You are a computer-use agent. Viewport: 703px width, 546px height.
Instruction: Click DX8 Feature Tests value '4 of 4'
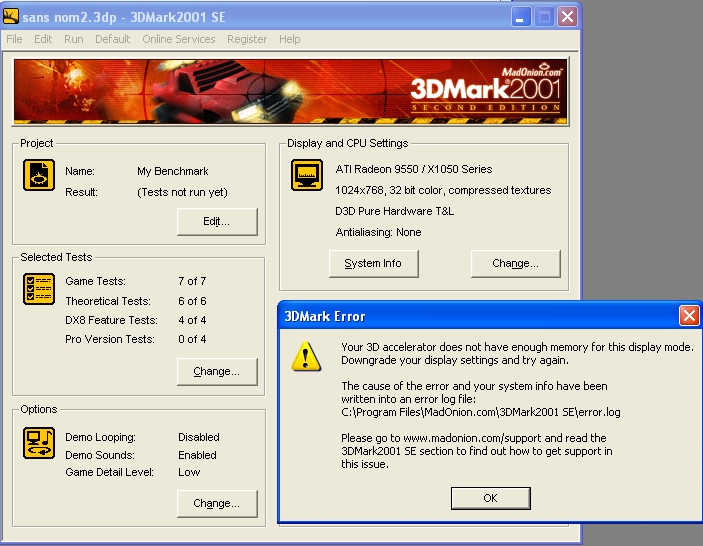click(192, 320)
